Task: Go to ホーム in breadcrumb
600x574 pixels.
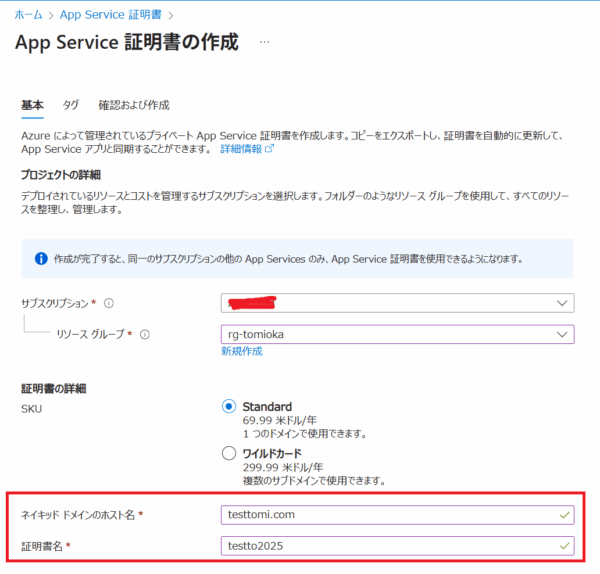Action: (x=28, y=15)
